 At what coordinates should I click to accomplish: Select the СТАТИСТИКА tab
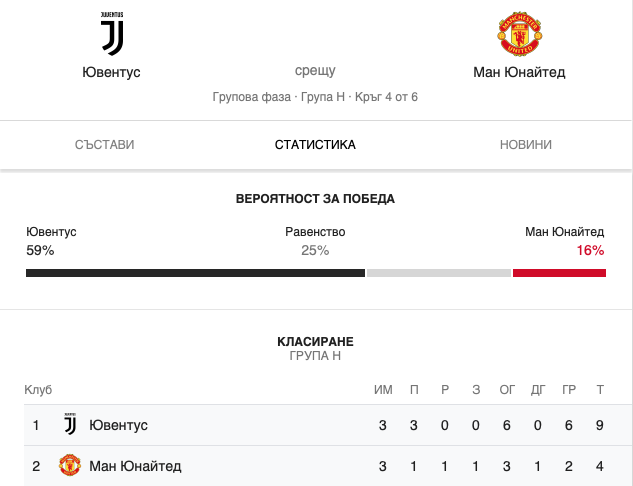click(x=315, y=145)
